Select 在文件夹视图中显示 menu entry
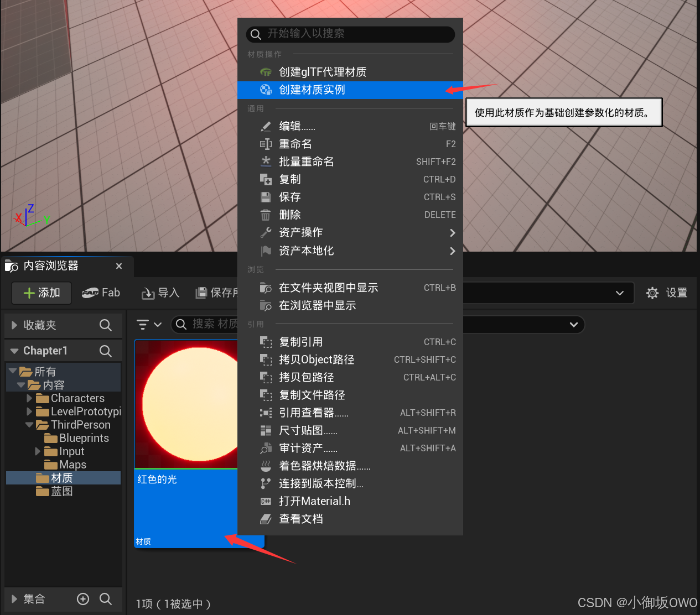700x615 pixels. click(x=350, y=288)
